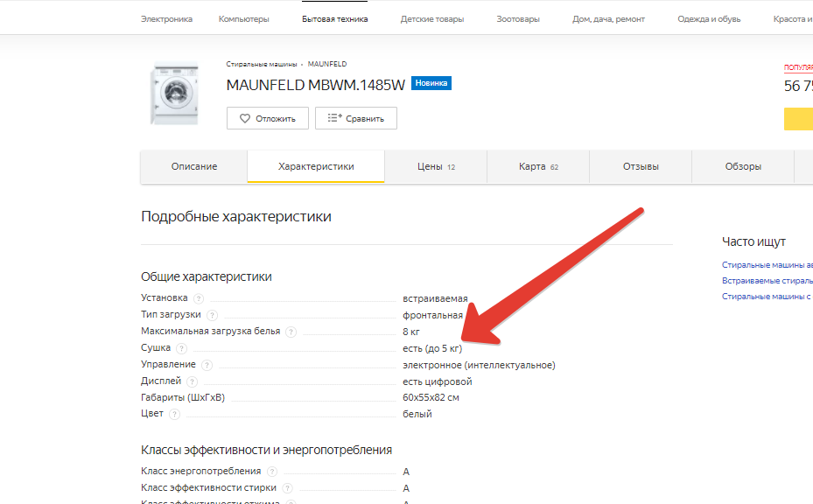The image size is (813, 504).
Task: Switch to the Цены tab
Action: coord(436,166)
